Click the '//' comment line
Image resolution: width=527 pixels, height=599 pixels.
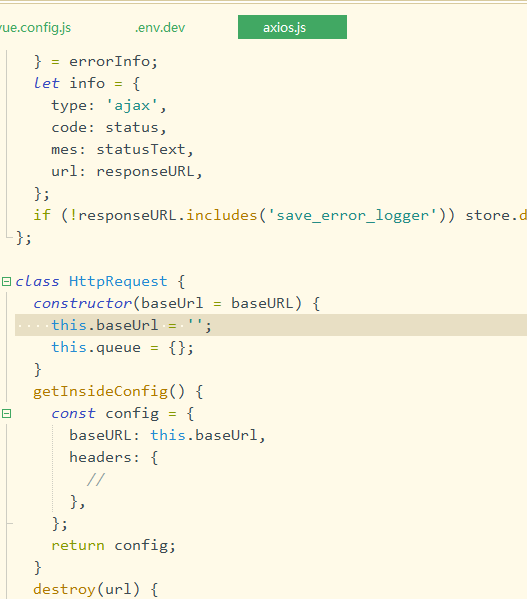96,479
